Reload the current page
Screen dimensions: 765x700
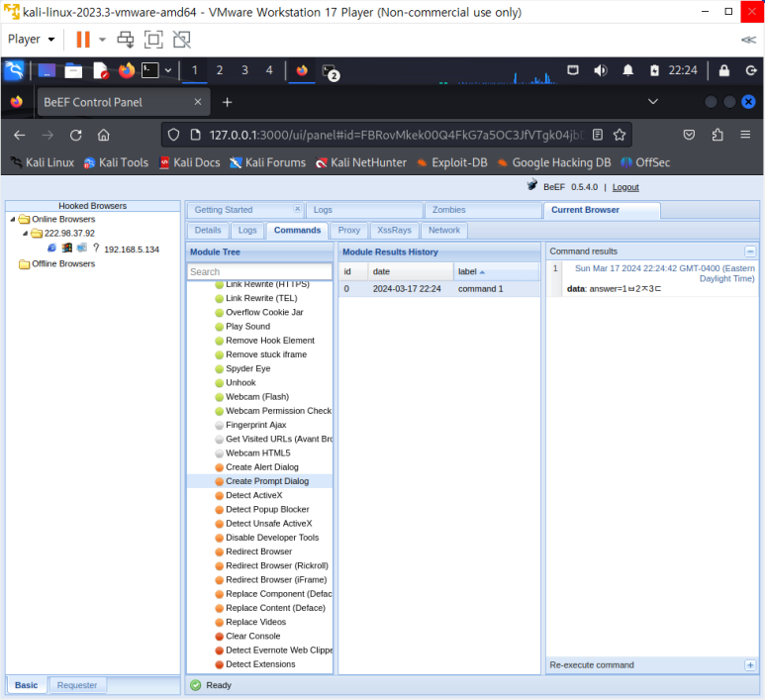[75, 136]
